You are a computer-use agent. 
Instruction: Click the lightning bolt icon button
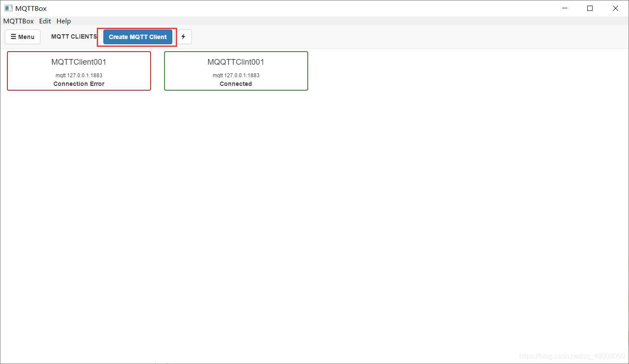coord(183,37)
